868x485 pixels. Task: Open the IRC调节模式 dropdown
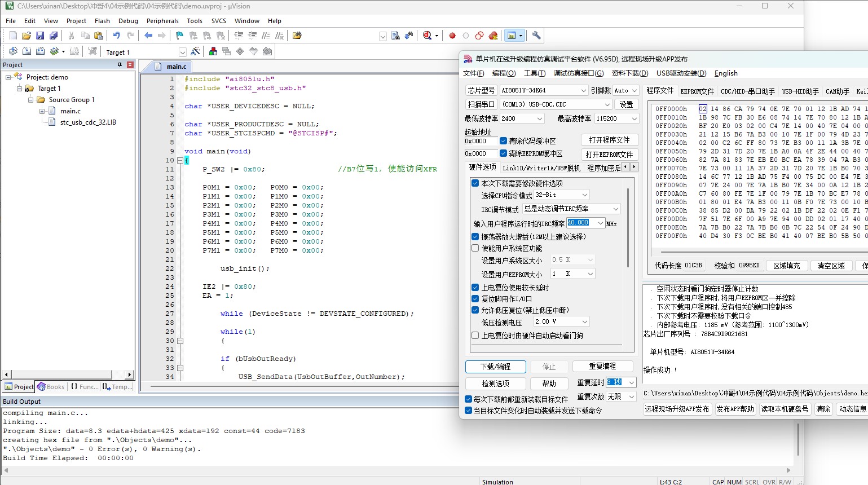tap(615, 209)
